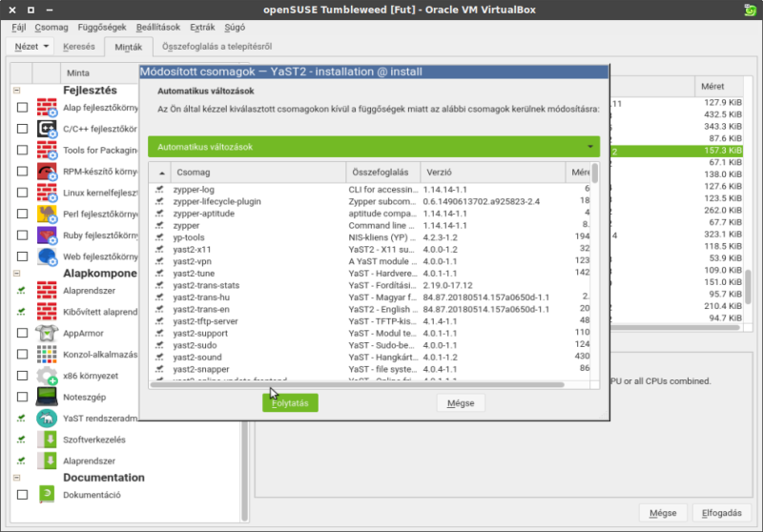
Task: Tick the Konzol-alkalmazások checkbox
Action: [22, 355]
